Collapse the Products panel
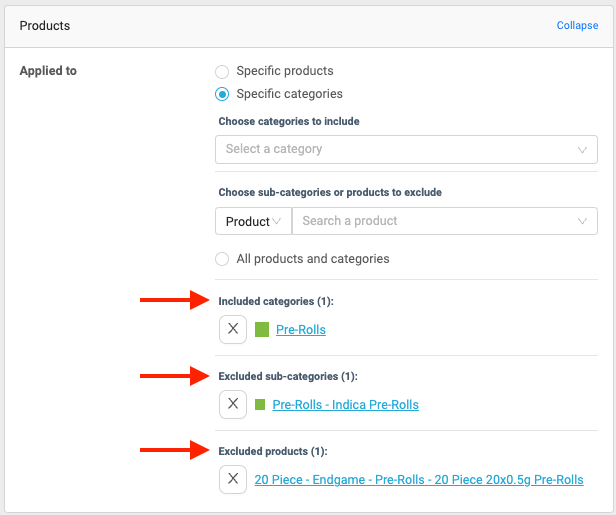 [x=577, y=25]
